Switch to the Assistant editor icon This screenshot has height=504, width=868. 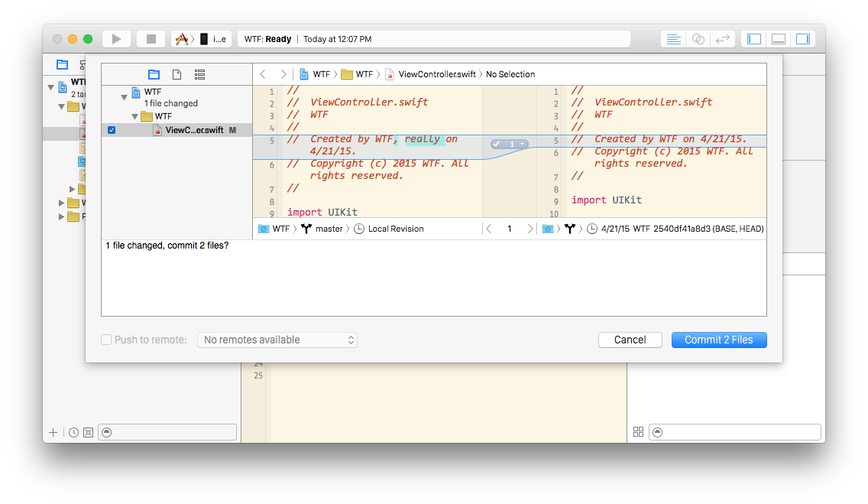tap(698, 39)
